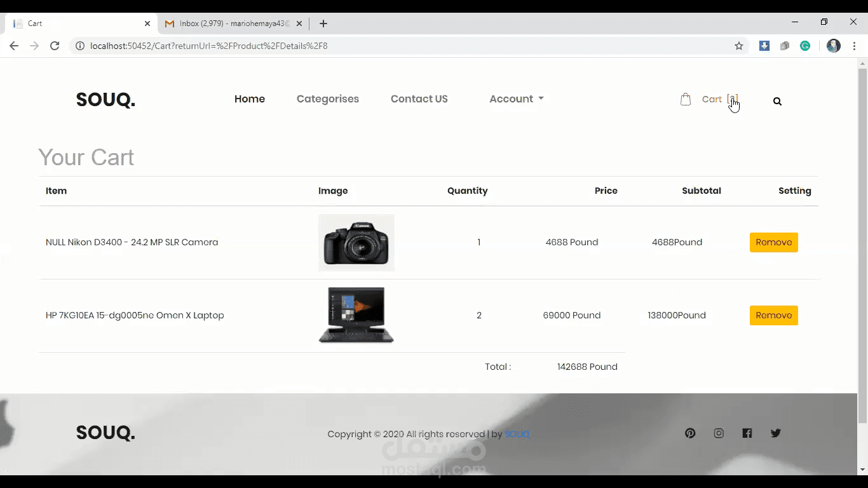The width and height of the screenshot is (868, 488).
Task: Click the 'Quantity' column header
Action: 468,191
